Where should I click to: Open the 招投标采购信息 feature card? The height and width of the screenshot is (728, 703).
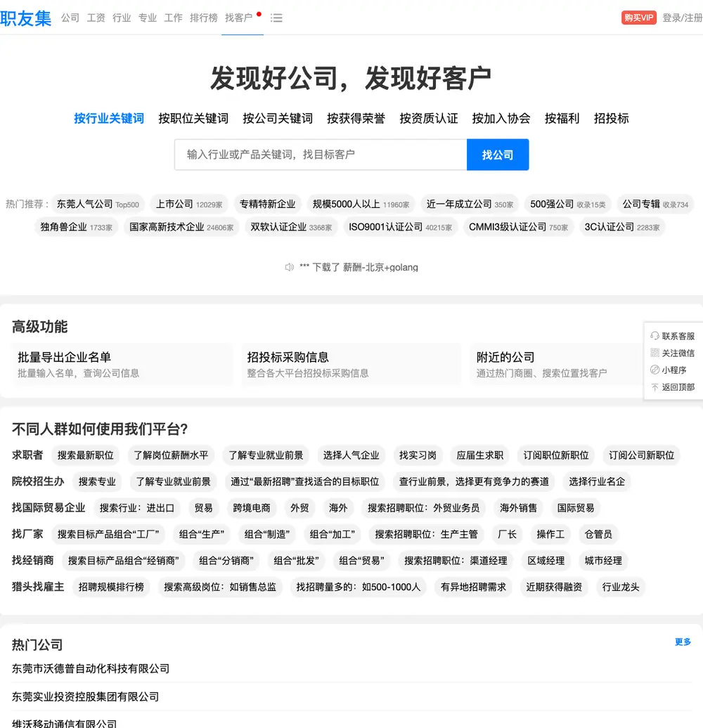[x=351, y=365]
